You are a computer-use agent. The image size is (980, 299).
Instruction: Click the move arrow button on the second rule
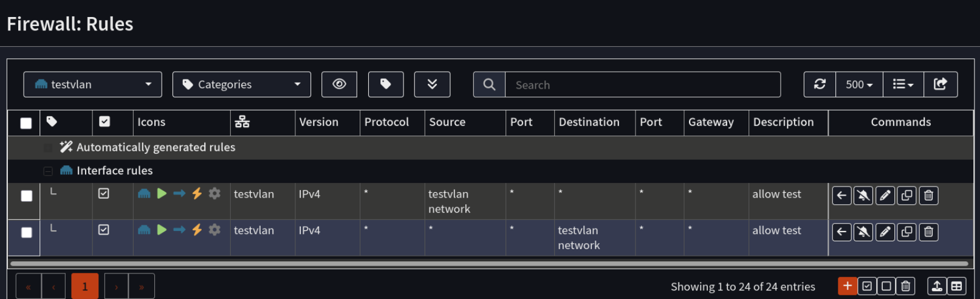[x=841, y=232]
